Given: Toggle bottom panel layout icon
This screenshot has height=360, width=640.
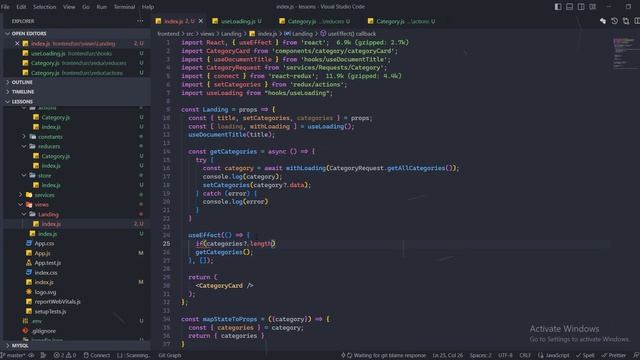Looking at the screenshot, I should click(x=569, y=7).
